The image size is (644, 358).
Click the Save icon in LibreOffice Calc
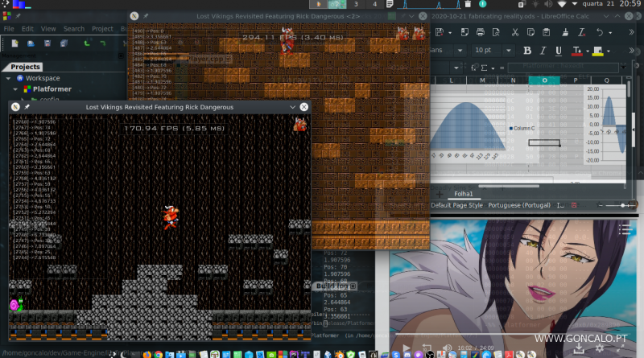(440, 32)
